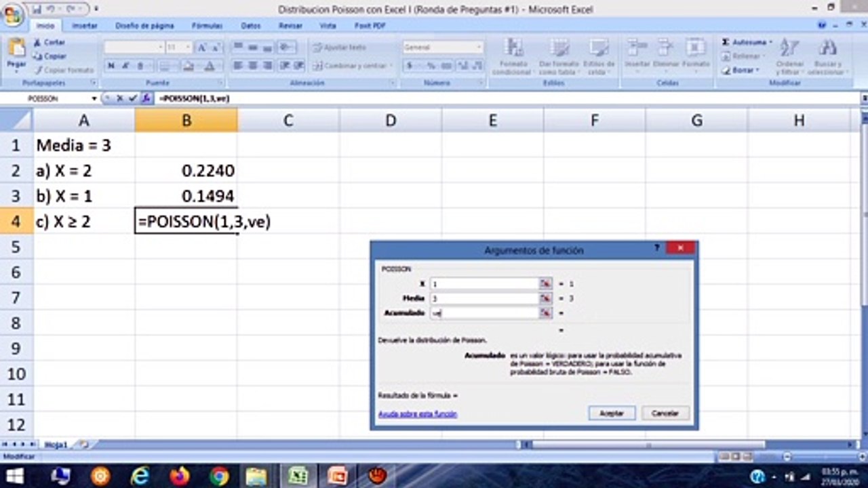The width and height of the screenshot is (868, 488).
Task: Open text orientation options
Action: pos(287,47)
